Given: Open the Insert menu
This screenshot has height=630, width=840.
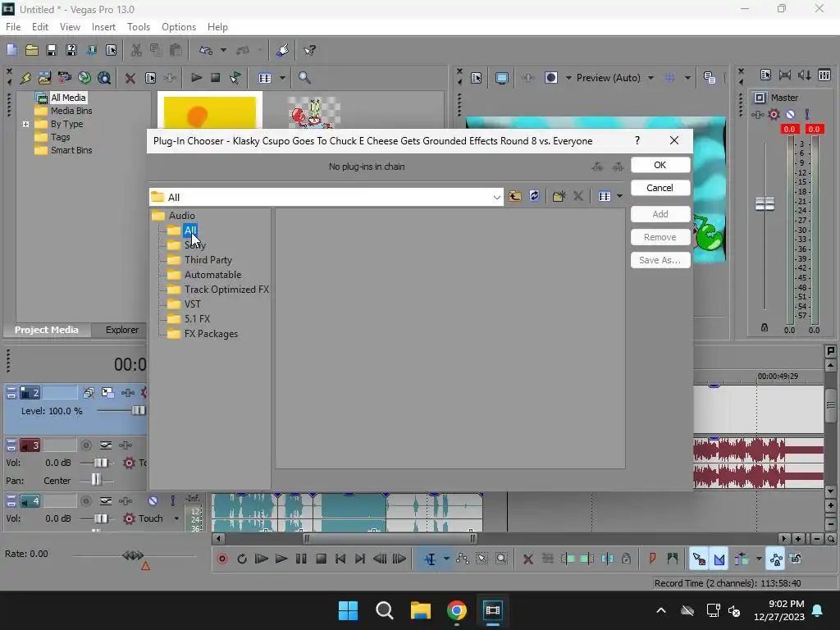Looking at the screenshot, I should pos(103,27).
